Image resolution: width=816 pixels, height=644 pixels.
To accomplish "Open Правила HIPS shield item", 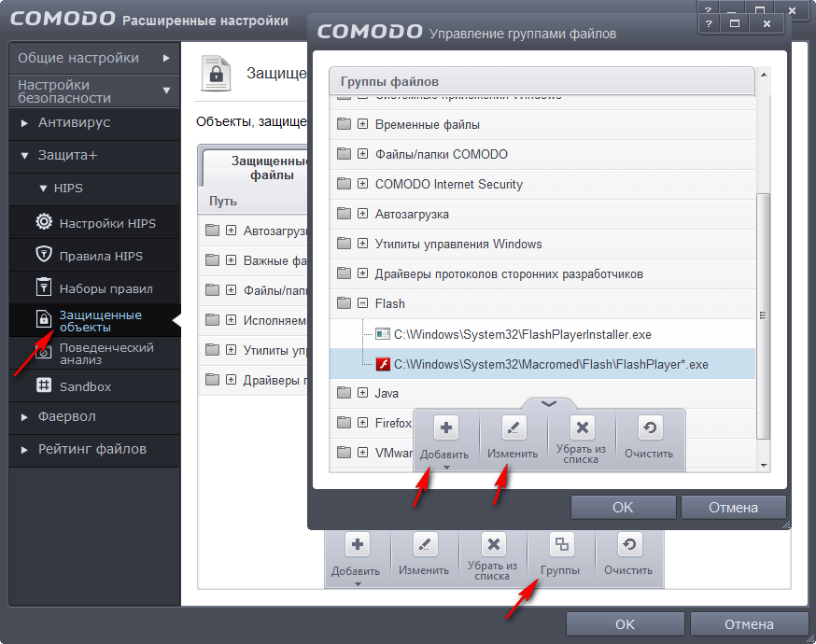I will pos(95,256).
